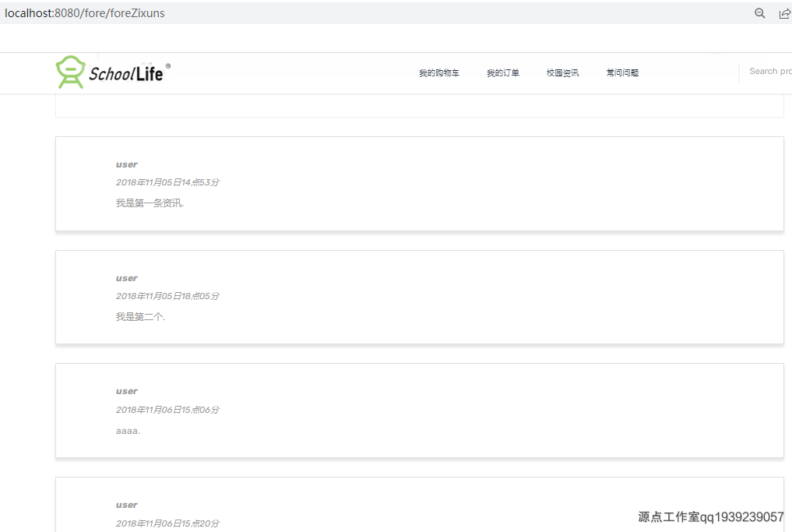Click the third news card body area

419,410
